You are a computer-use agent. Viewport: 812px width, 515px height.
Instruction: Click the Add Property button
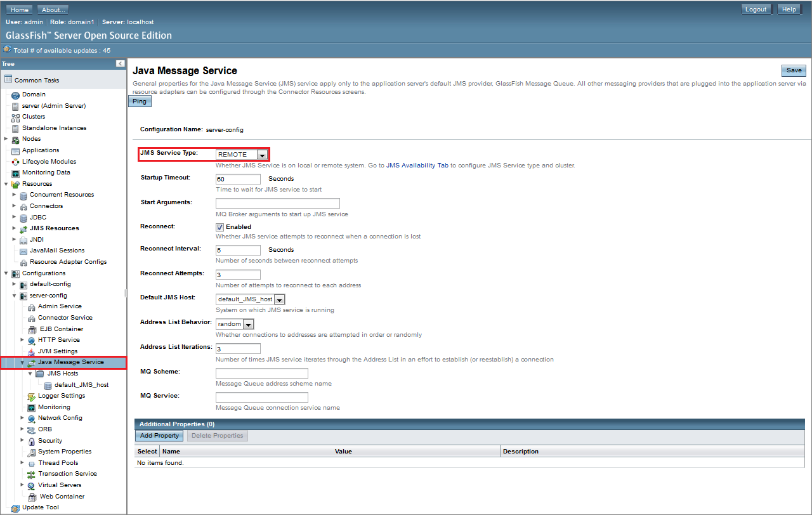159,436
